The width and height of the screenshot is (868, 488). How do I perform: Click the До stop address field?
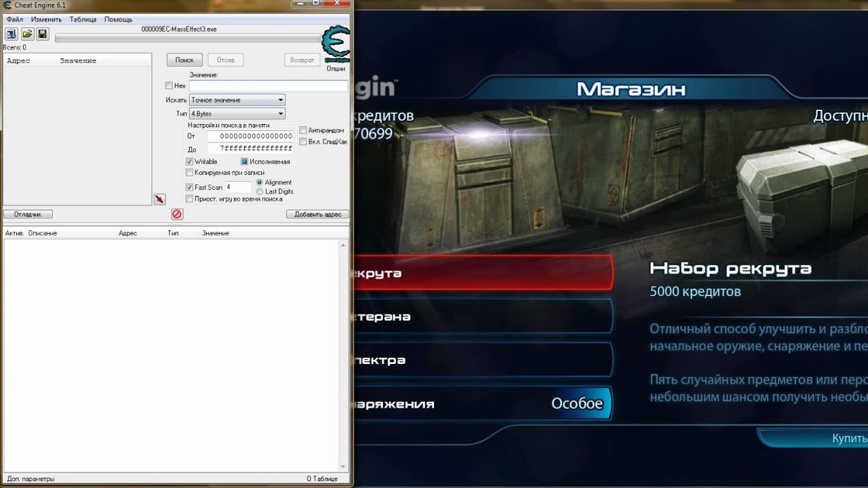coord(250,148)
